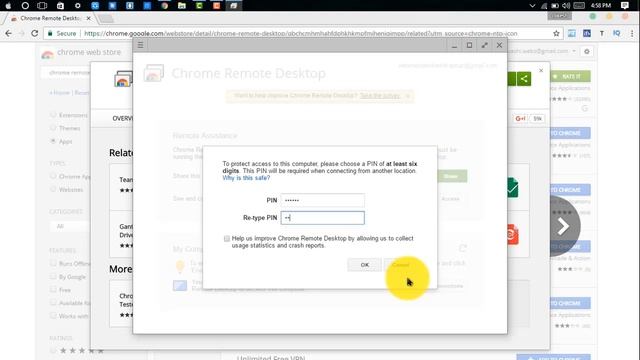Viewport: 640px width, 360px height.
Task: Click the Chrome browser back arrow
Action: (x=9, y=33)
